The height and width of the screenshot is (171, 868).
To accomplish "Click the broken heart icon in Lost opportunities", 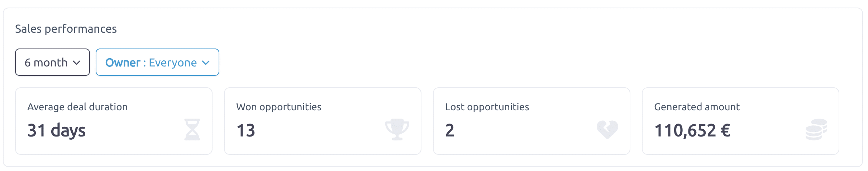I will coord(607,129).
